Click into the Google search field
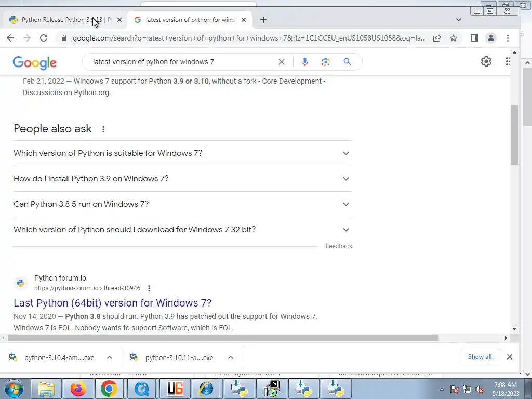This screenshot has height=399, width=532. [x=183, y=62]
